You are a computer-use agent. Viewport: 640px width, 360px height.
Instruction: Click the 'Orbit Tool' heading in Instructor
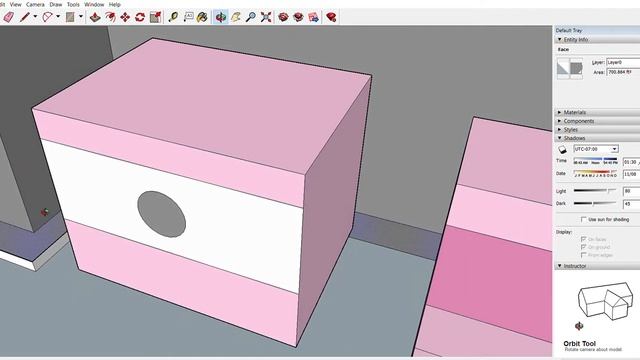point(579,344)
